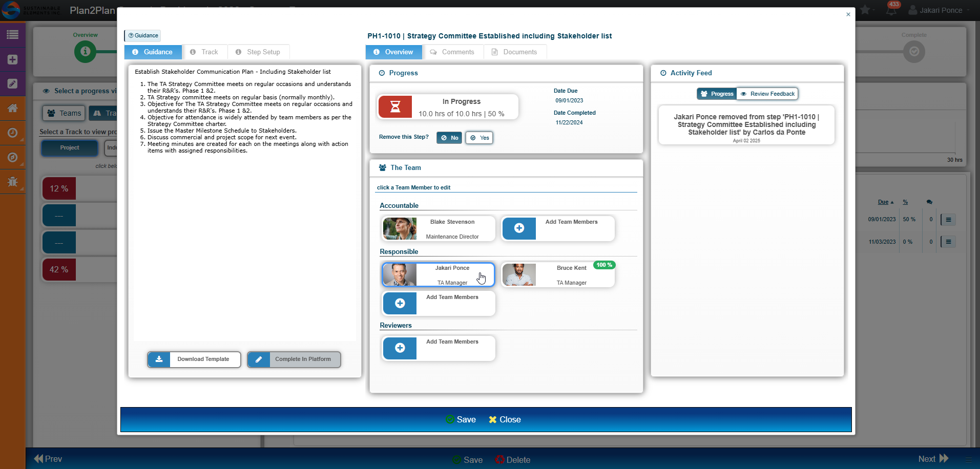Go to home icon in left sidebar
980x469 pixels.
pyautogui.click(x=12, y=108)
